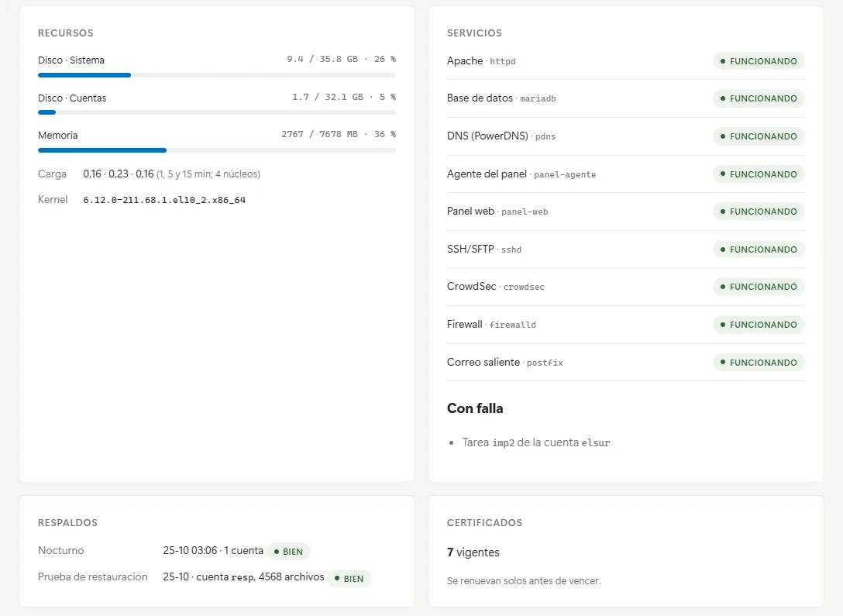Click the Memoria label
The image size is (843, 616).
click(57, 135)
